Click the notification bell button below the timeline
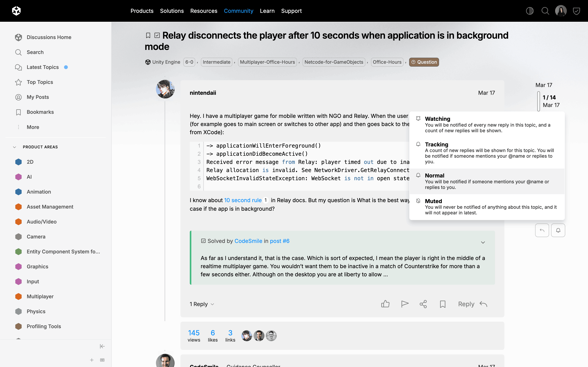 coord(558,230)
